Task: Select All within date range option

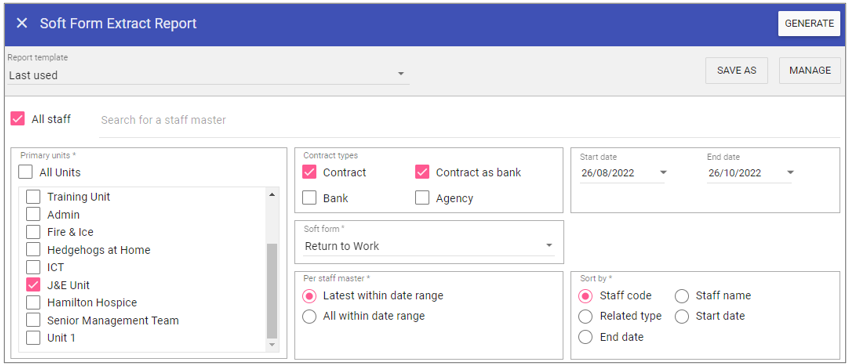Action: (x=309, y=316)
